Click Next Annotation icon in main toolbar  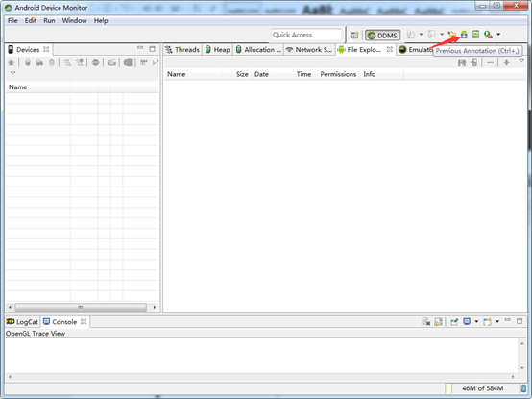point(411,35)
